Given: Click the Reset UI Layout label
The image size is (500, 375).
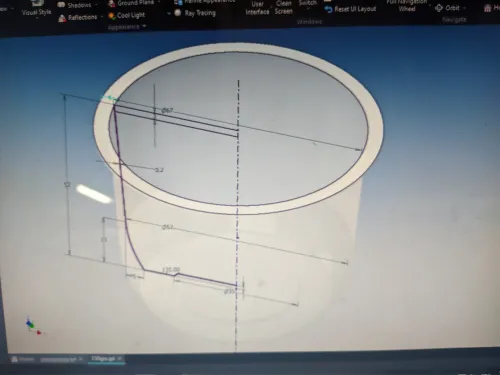Looking at the screenshot, I should (x=355, y=9).
